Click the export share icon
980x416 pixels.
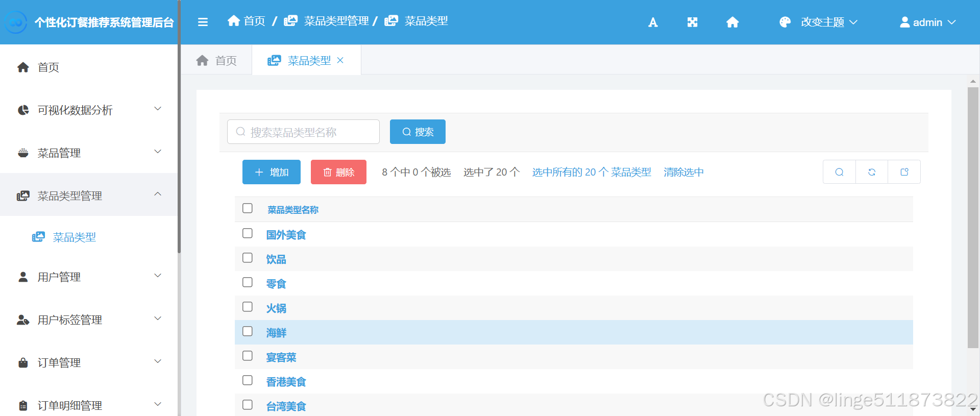pos(904,172)
